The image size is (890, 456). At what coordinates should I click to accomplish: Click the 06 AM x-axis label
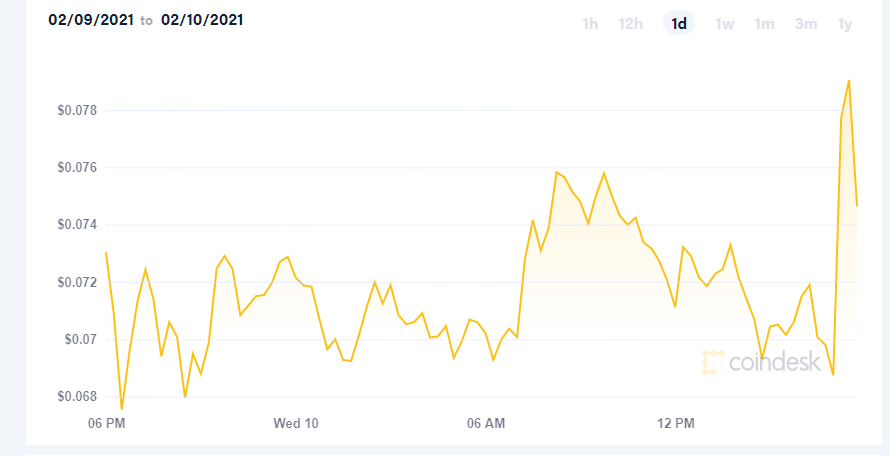pos(486,423)
